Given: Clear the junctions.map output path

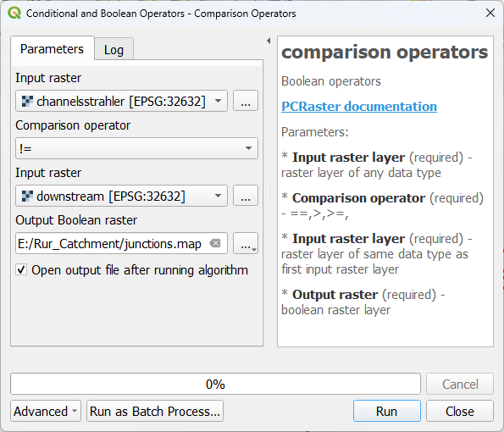Looking at the screenshot, I should pos(215,244).
